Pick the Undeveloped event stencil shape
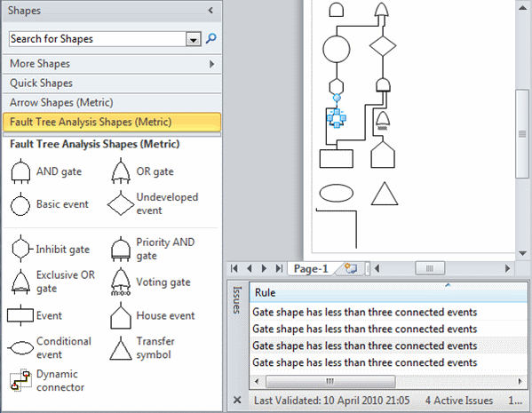The width and height of the screenshot is (532, 413). pos(121,203)
